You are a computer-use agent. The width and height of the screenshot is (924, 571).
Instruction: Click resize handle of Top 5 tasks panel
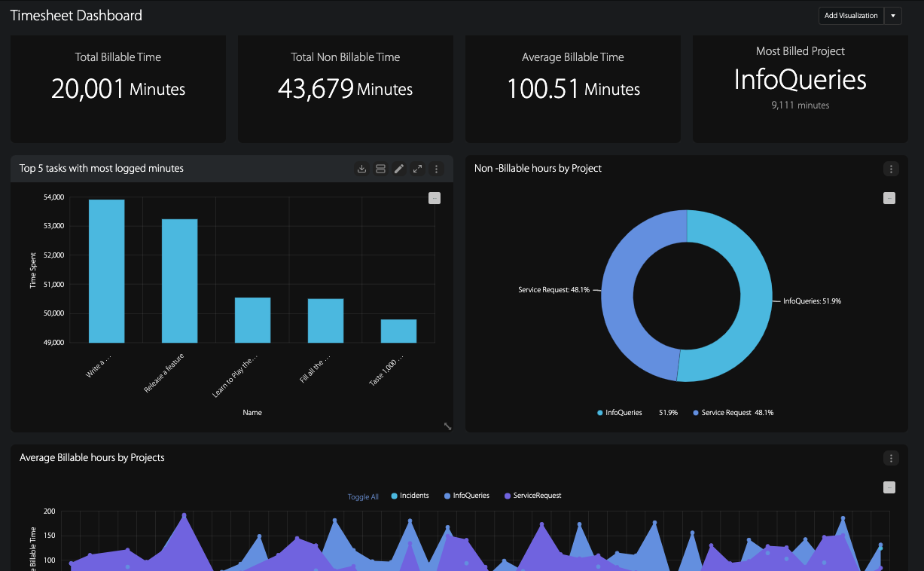[x=447, y=426]
